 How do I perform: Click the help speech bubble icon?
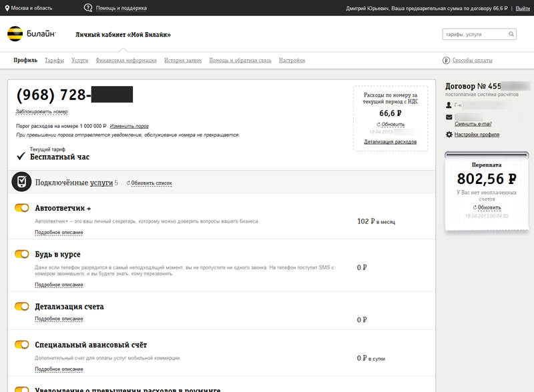(88, 7)
